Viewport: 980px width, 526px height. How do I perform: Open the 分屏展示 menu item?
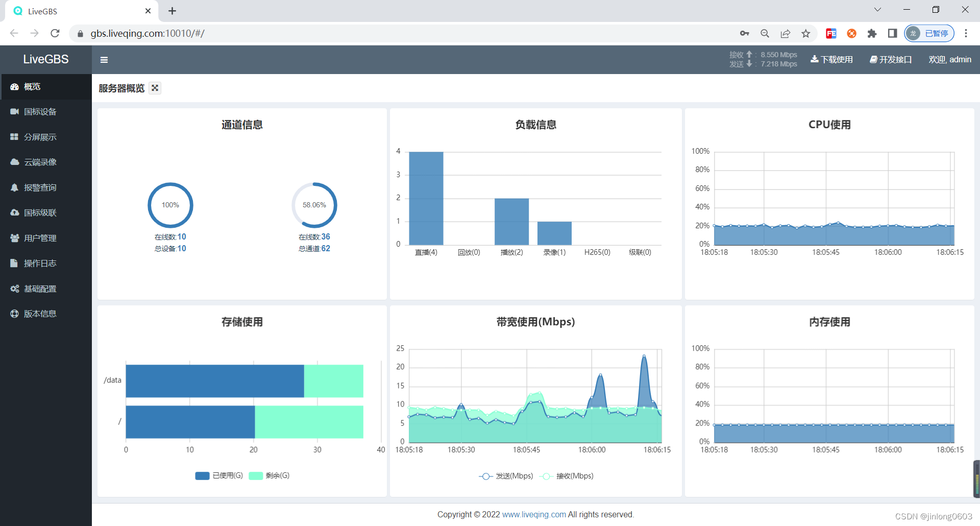(46, 137)
